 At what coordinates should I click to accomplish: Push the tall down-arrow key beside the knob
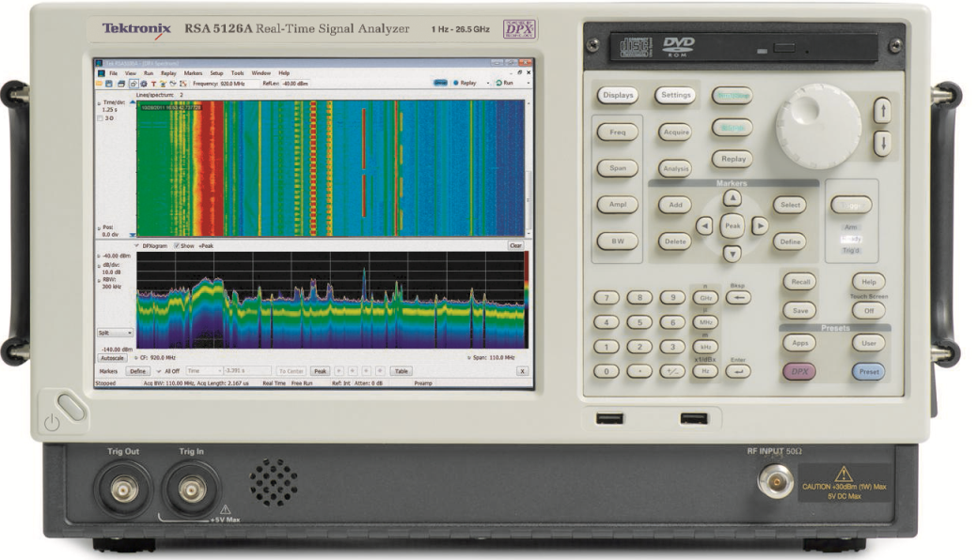tap(882, 144)
